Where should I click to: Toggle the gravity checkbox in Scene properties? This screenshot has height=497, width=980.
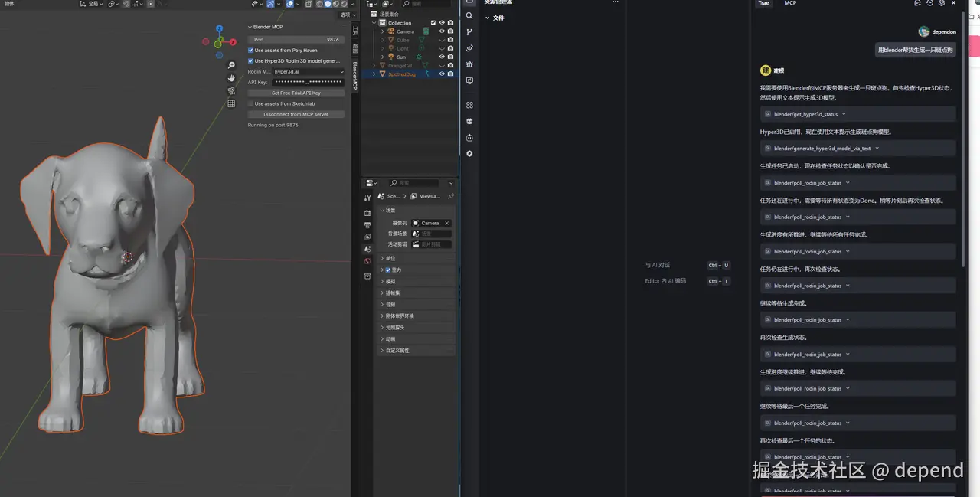pos(388,270)
